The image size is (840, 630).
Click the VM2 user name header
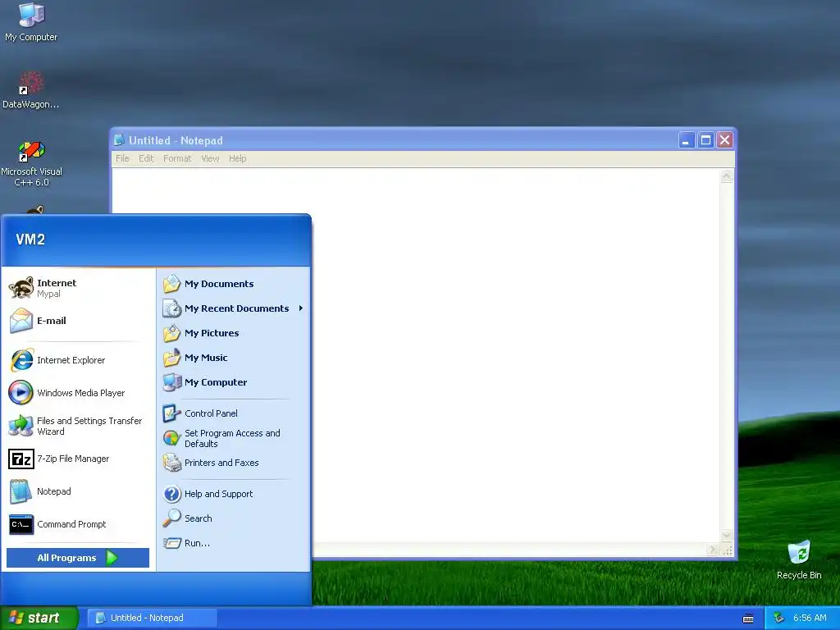pos(30,240)
